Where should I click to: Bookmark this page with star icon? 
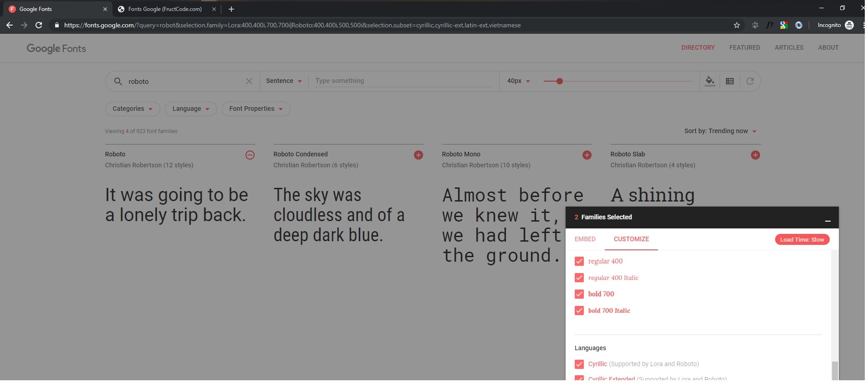pyautogui.click(x=736, y=25)
